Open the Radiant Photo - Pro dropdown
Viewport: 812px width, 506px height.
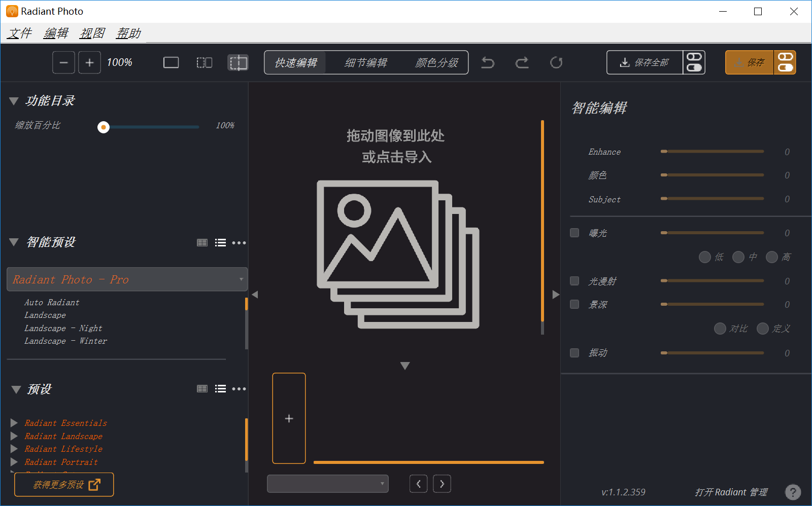[x=127, y=279]
